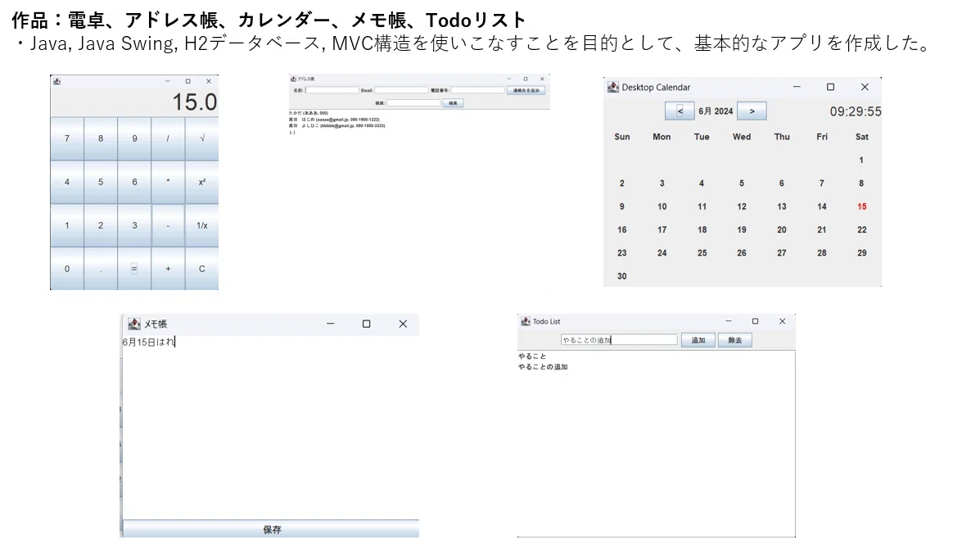980x558 pixels.
Task: Click the 除去 button in Todo List
Action: [735, 340]
